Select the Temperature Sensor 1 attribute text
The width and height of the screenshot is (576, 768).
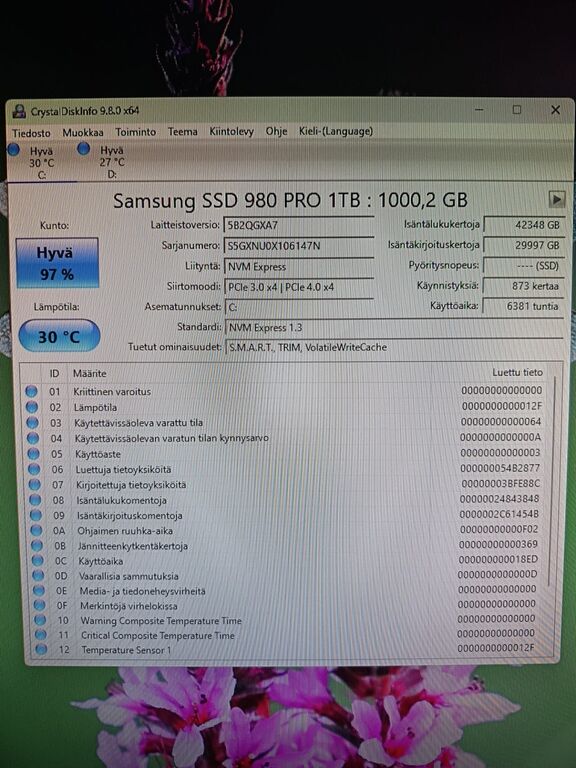pos(126,650)
